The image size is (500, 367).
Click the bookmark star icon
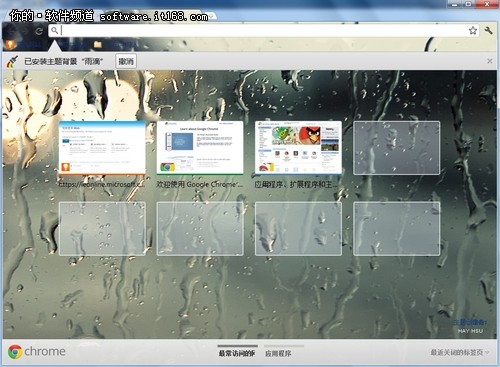(473, 31)
